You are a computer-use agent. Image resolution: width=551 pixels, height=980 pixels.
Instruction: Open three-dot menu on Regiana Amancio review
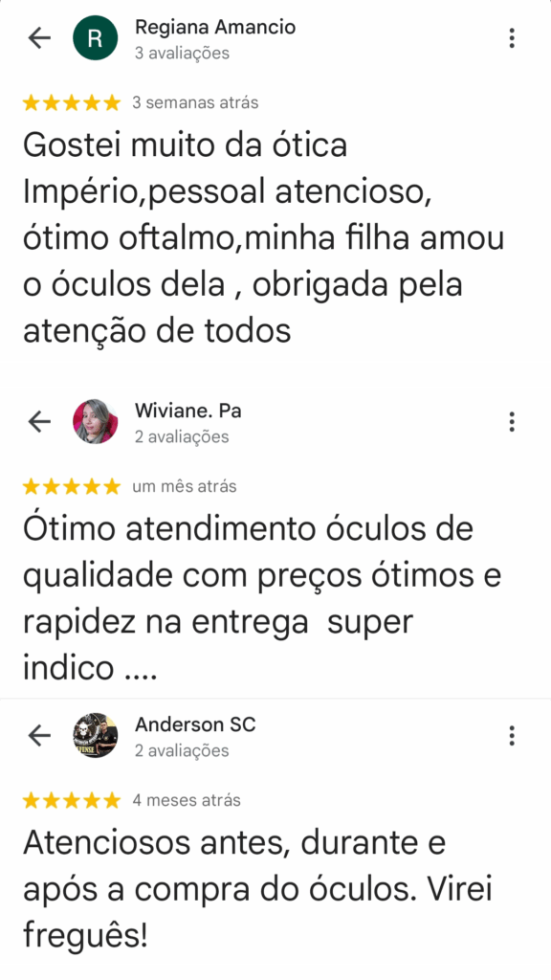[x=512, y=38]
